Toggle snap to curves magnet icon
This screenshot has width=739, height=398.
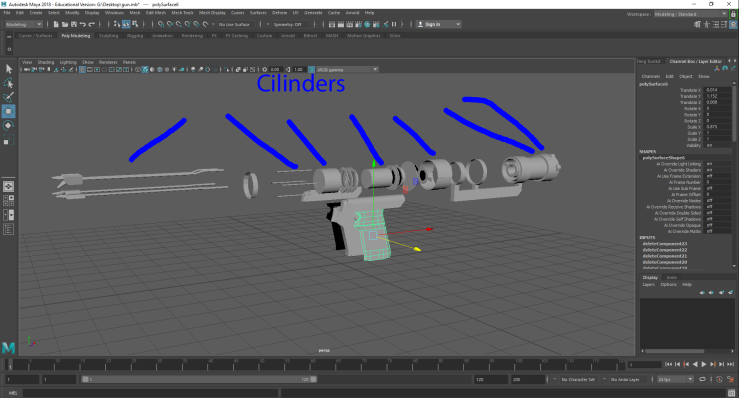170,24
